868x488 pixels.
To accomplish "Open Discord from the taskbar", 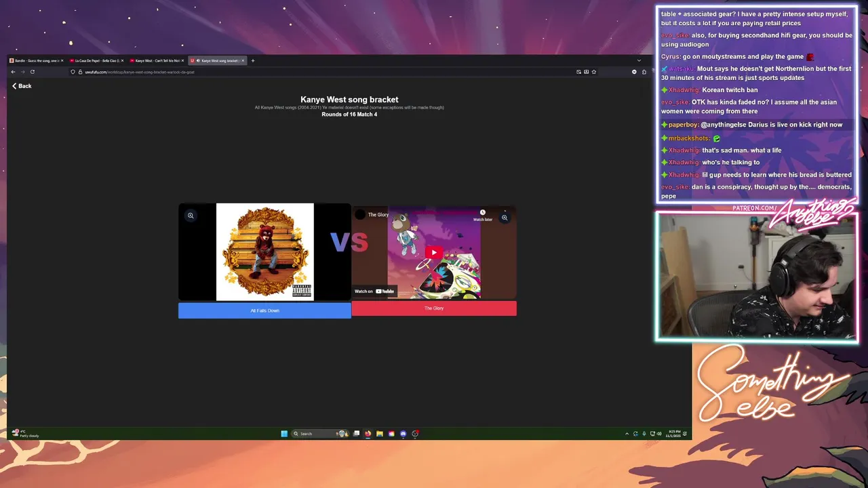I will [403, 434].
